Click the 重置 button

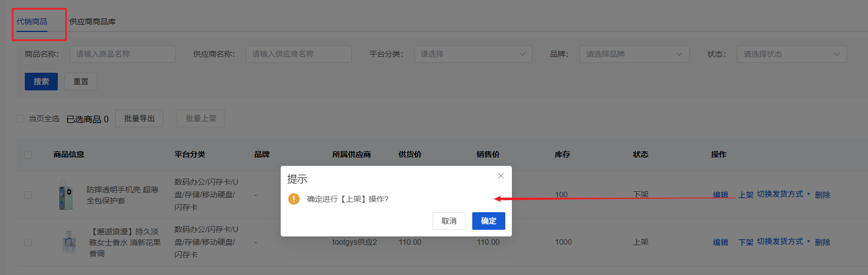tap(81, 82)
